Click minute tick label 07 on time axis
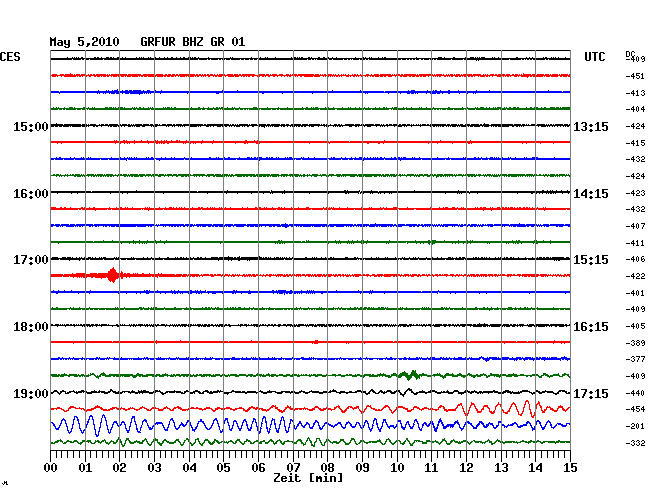This screenshot has height=494, width=650. (x=293, y=467)
